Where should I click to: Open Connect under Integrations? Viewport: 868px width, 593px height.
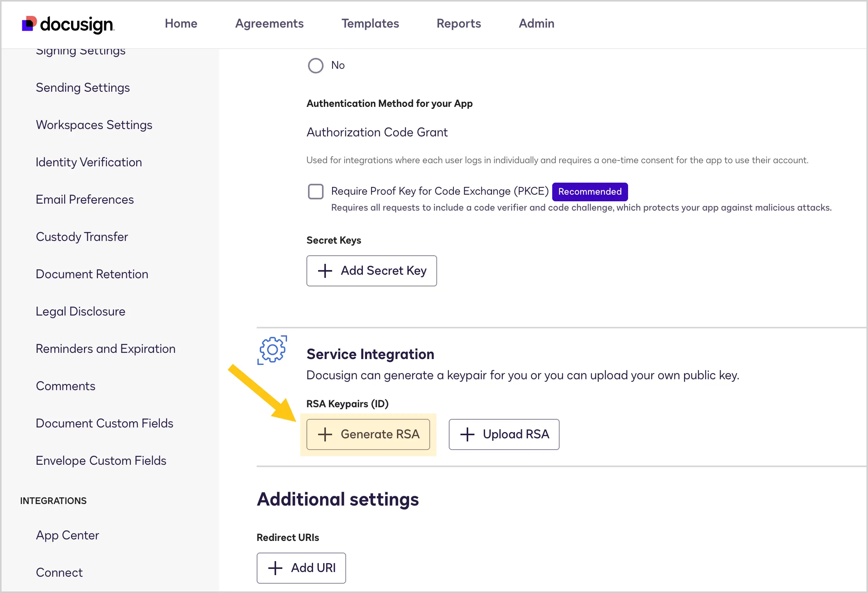[59, 573]
